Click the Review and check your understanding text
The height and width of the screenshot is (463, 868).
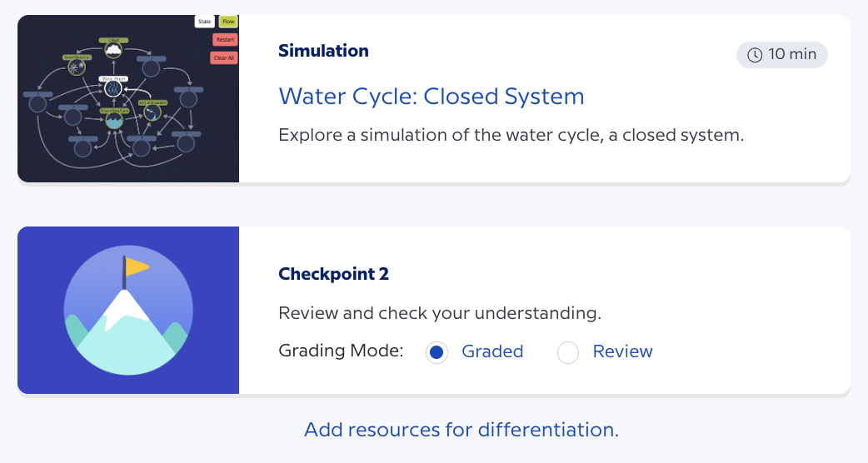click(439, 314)
